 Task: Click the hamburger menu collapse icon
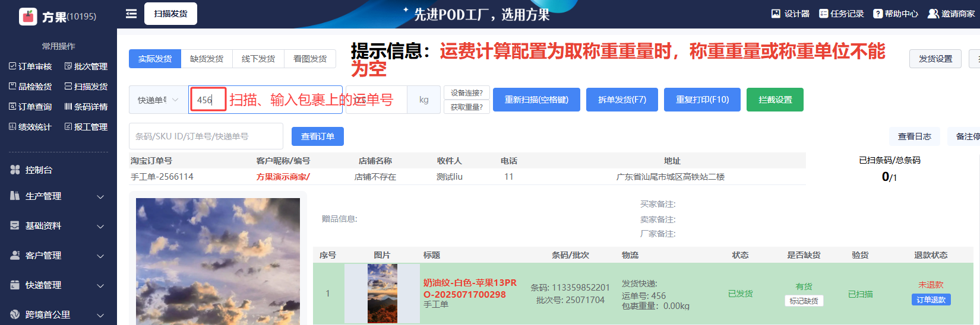131,14
